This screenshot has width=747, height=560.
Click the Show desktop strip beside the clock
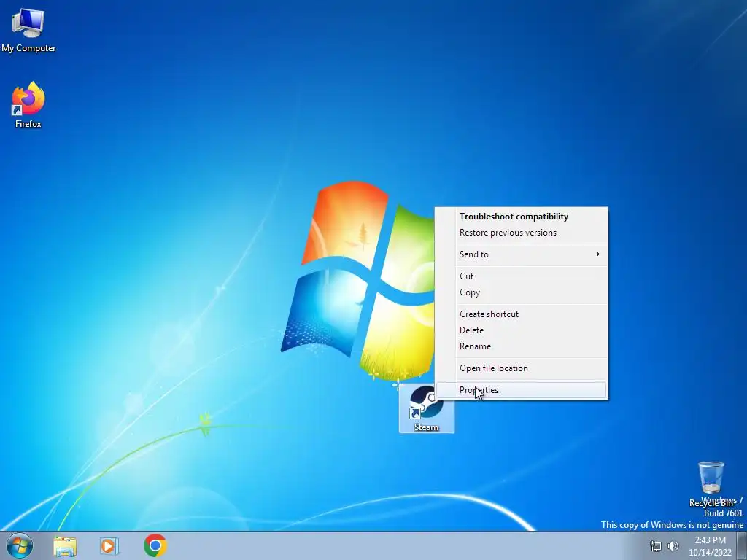[x=742, y=545]
